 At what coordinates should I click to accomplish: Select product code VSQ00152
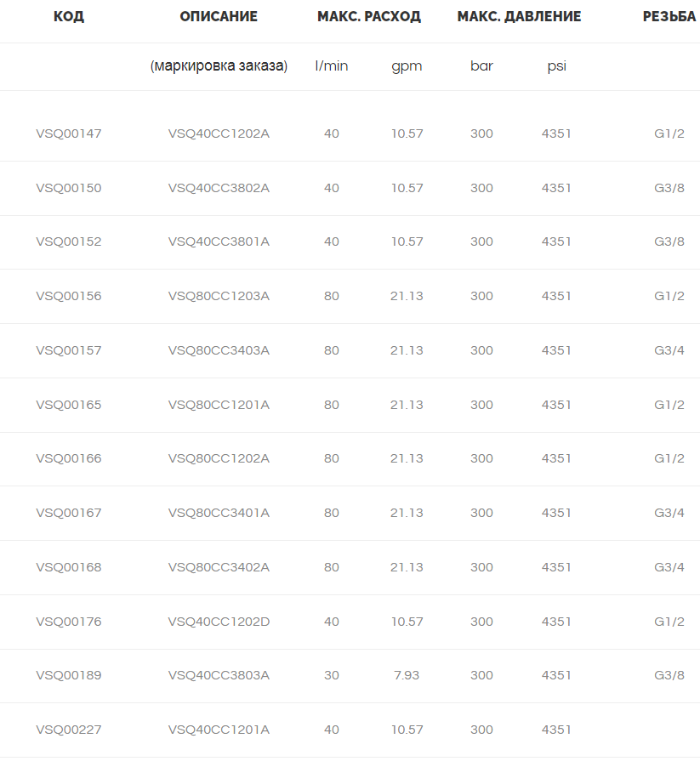pyautogui.click(x=69, y=241)
